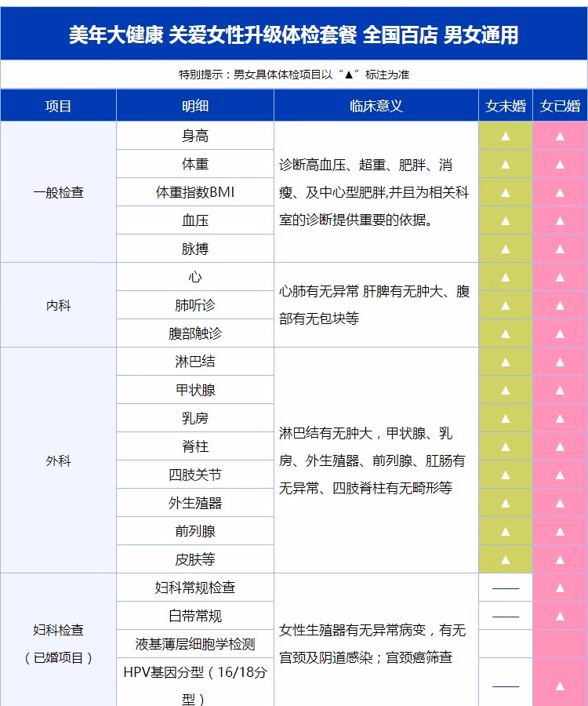Click the 妇科常规检查 detail cell
The image size is (588, 706).
pyautogui.click(x=194, y=588)
